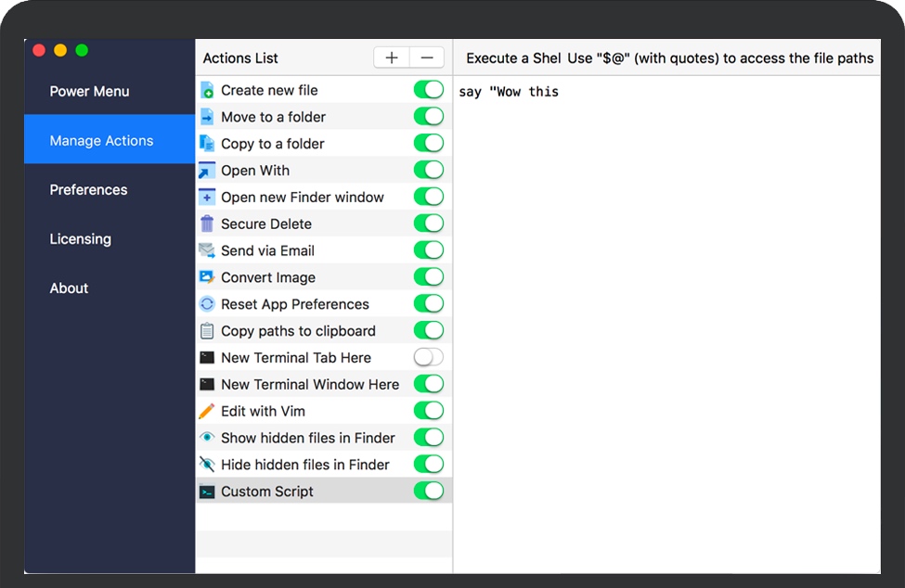Screen dimensions: 905x588
Task: Turn off the Open new Finder window action
Action: (x=428, y=197)
